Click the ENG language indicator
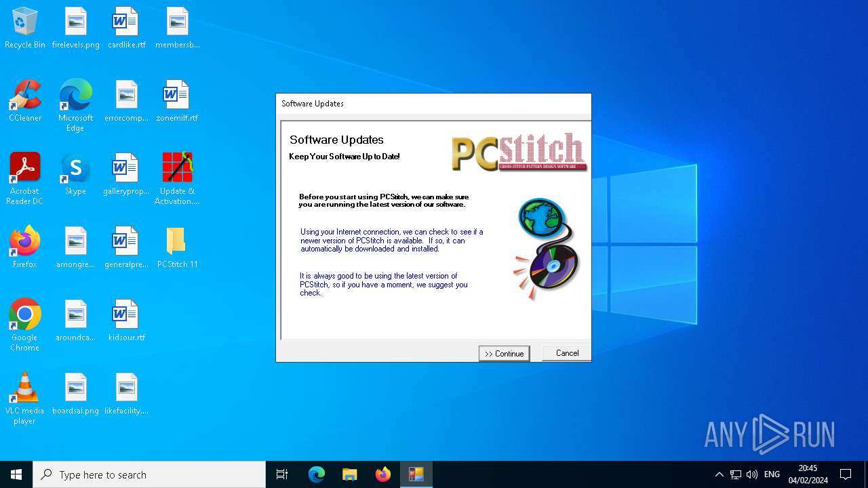868x488 pixels. 772,474
